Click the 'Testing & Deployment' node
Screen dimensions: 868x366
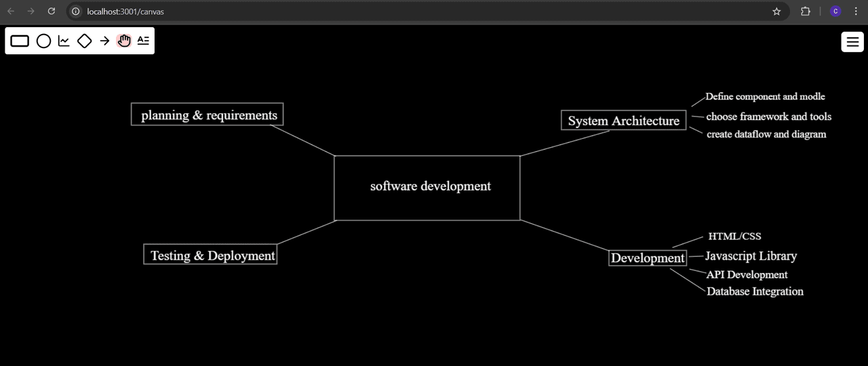pyautogui.click(x=211, y=255)
